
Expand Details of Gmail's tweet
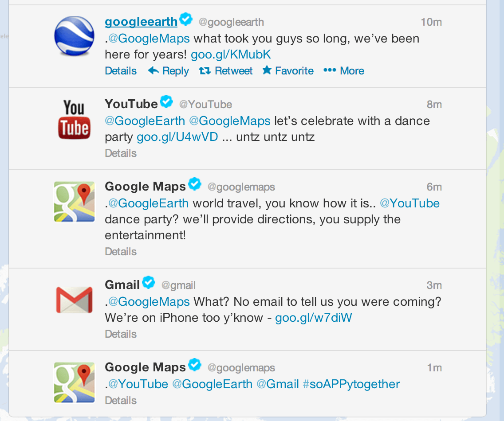(120, 334)
